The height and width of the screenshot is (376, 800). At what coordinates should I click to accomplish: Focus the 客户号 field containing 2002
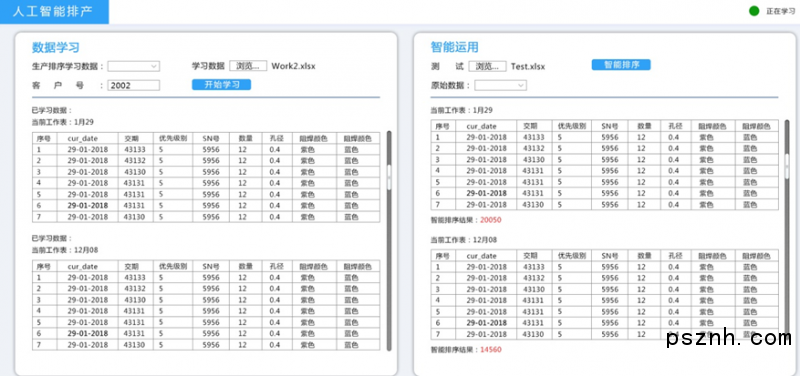134,85
